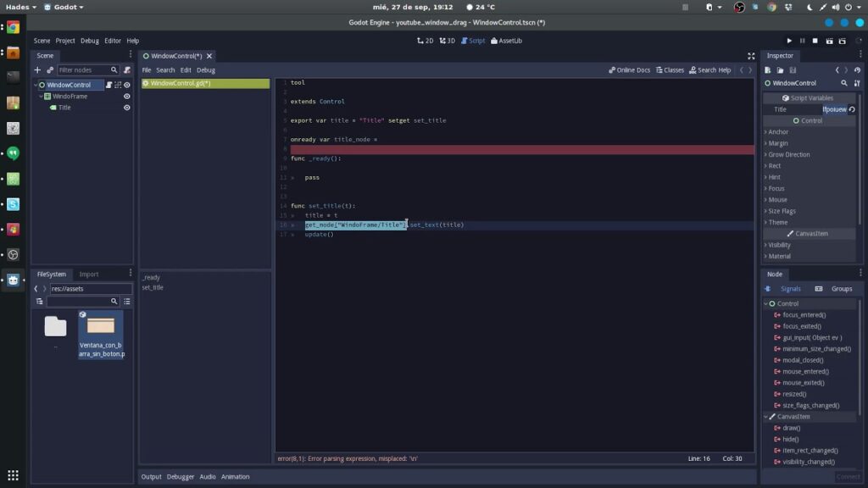868x488 pixels.
Task: Click the Inspector search magnifier icon
Action: click(843, 84)
